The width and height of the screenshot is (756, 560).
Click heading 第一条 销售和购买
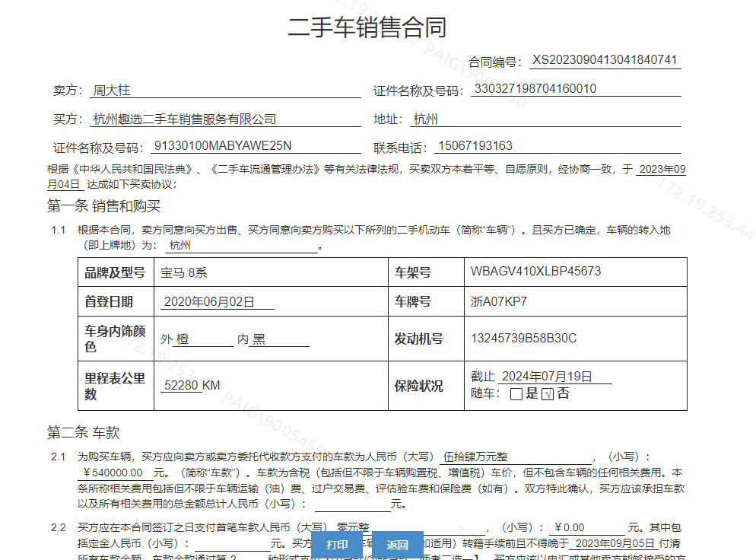(103, 206)
